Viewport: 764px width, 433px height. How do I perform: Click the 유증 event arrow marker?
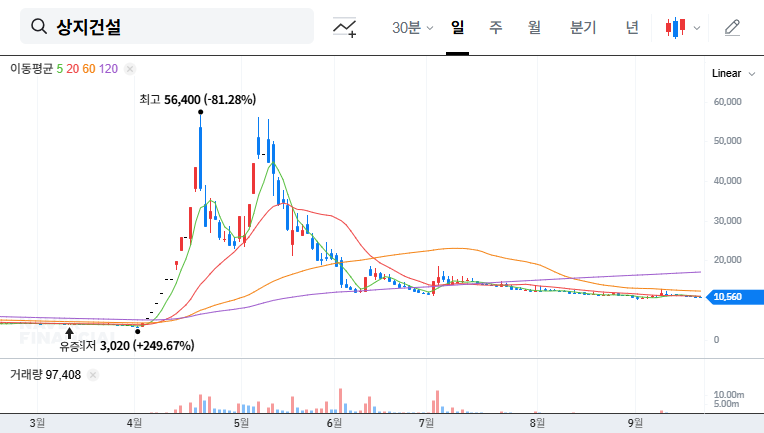(70, 333)
